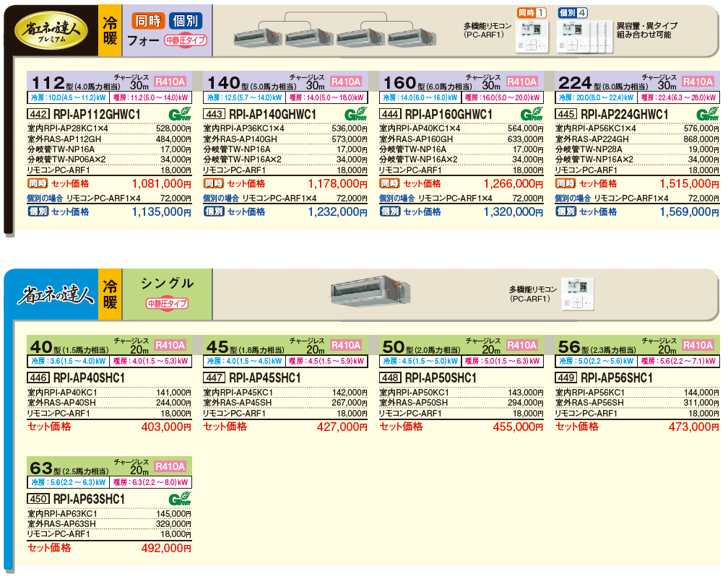Click the Green logo beside RPI-AP112GHWC1
728x576 pixels.
180,114
